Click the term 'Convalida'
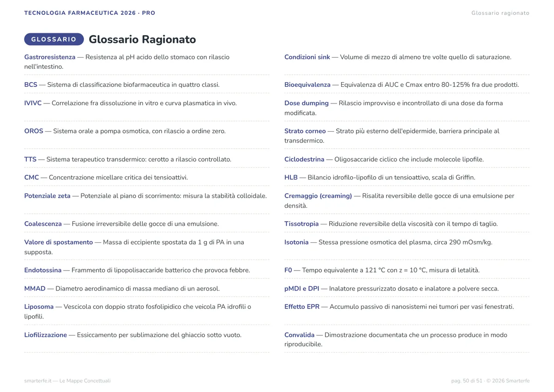Image resolution: width=554 pixels, height=392 pixels. click(300, 335)
